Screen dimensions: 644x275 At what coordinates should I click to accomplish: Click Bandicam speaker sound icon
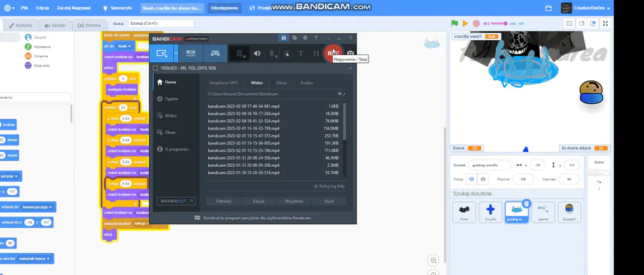[x=257, y=54]
